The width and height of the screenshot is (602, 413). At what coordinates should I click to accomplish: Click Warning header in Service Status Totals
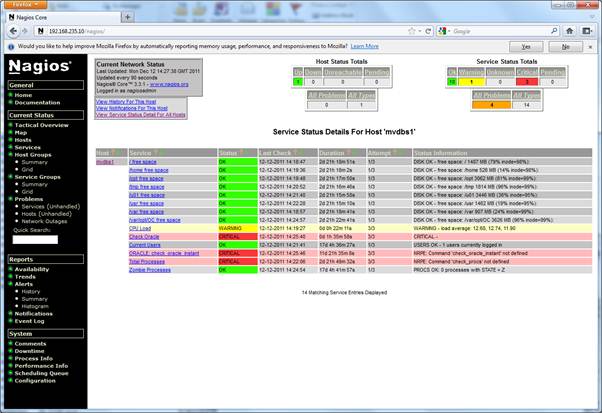click(x=471, y=72)
